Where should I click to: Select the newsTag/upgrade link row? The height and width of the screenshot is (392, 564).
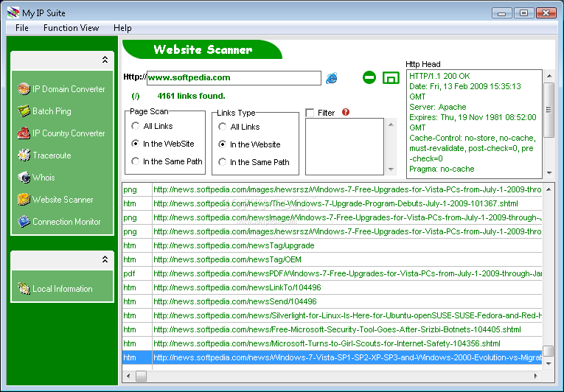pos(332,245)
